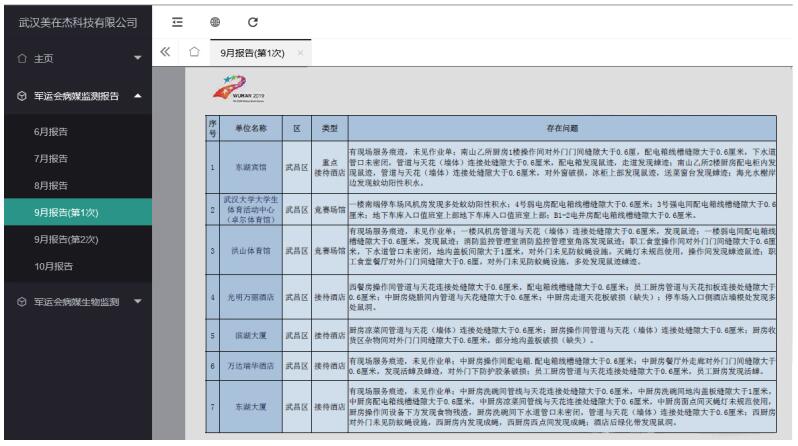798x446 pixels.
Task: Click the 武汉美在杰科技有限公司 company title
Action: pos(78,22)
